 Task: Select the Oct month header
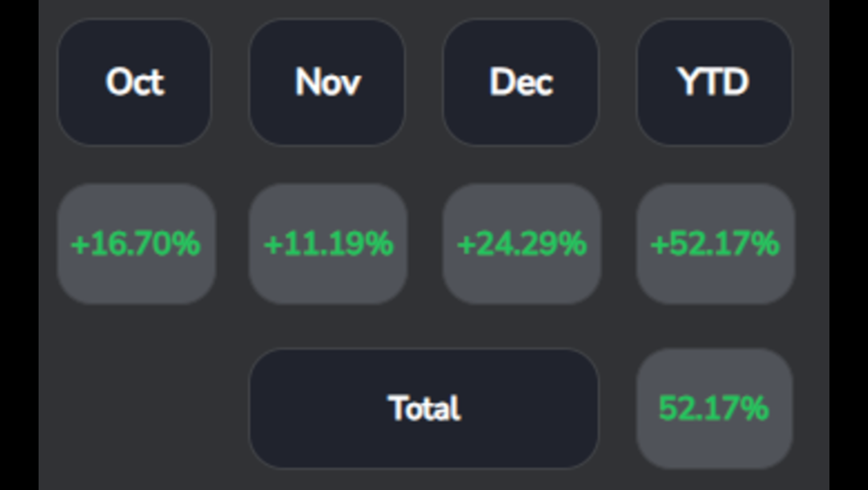[134, 83]
